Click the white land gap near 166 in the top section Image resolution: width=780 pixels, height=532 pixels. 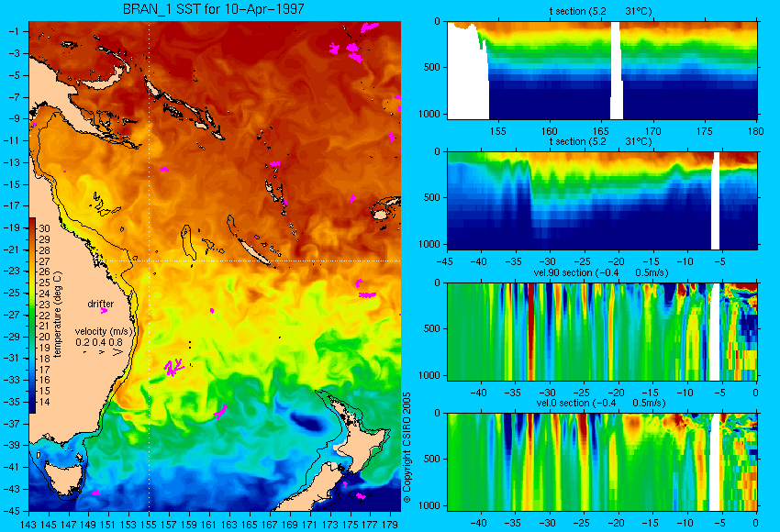[617, 70]
